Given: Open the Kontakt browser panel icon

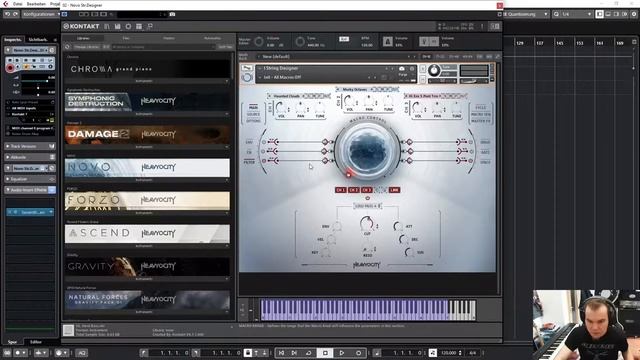Looking at the screenshot, I should (107, 26).
